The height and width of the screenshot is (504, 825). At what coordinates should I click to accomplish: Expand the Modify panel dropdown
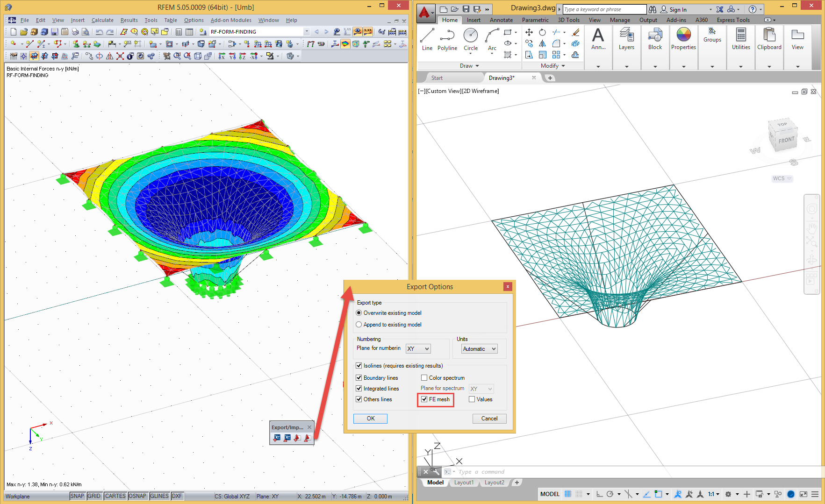point(562,65)
